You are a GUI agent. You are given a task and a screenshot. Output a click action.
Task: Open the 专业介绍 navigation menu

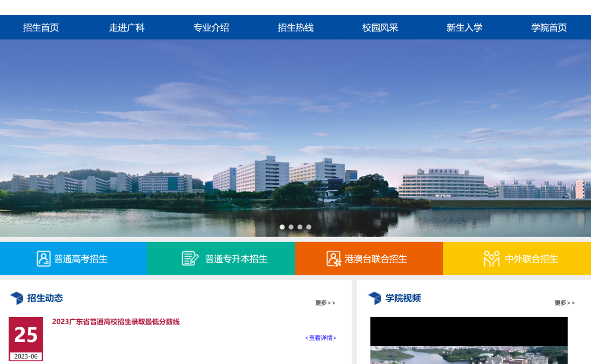click(x=211, y=27)
